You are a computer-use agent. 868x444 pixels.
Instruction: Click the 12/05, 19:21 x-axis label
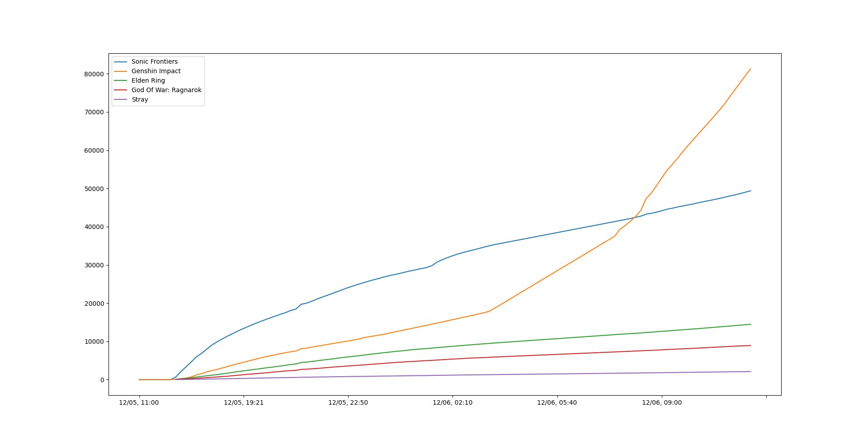[x=244, y=403]
